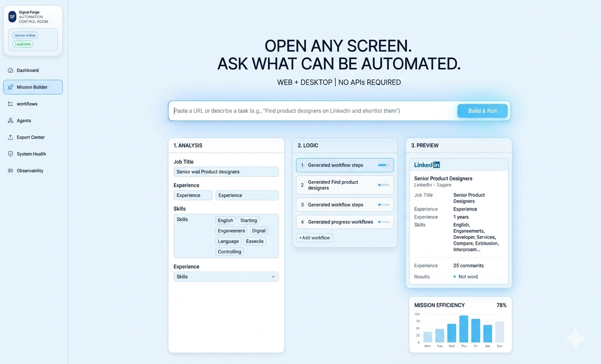The height and width of the screenshot is (364, 601).
Task: Click the workflows list icon
Action: pos(10,104)
